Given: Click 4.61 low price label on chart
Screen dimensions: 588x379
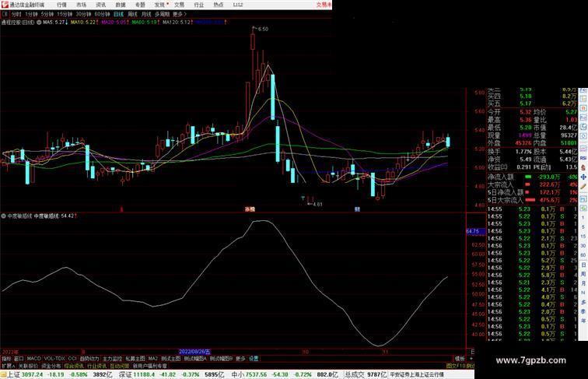Looking at the screenshot, I should click(317, 204).
